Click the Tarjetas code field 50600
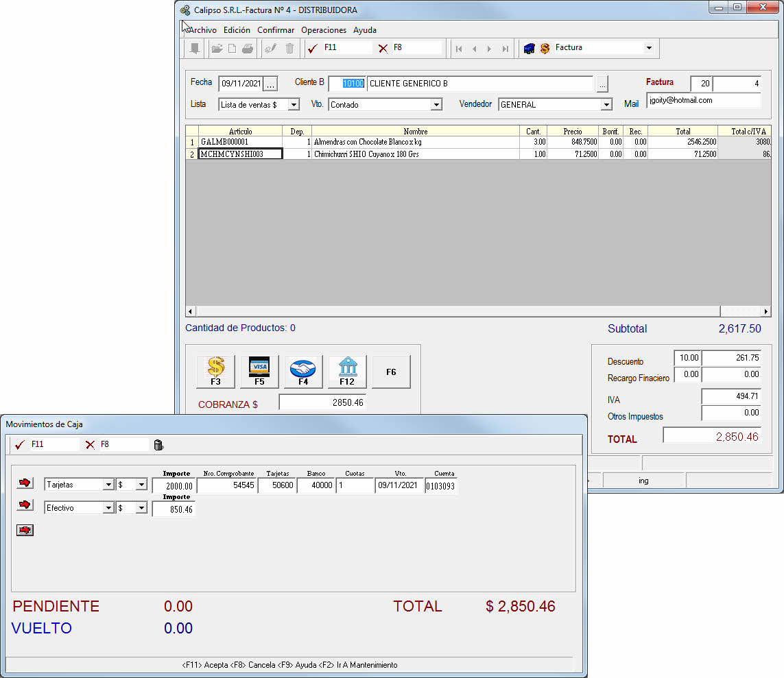Viewport: 784px width, 678px height. 276,485
